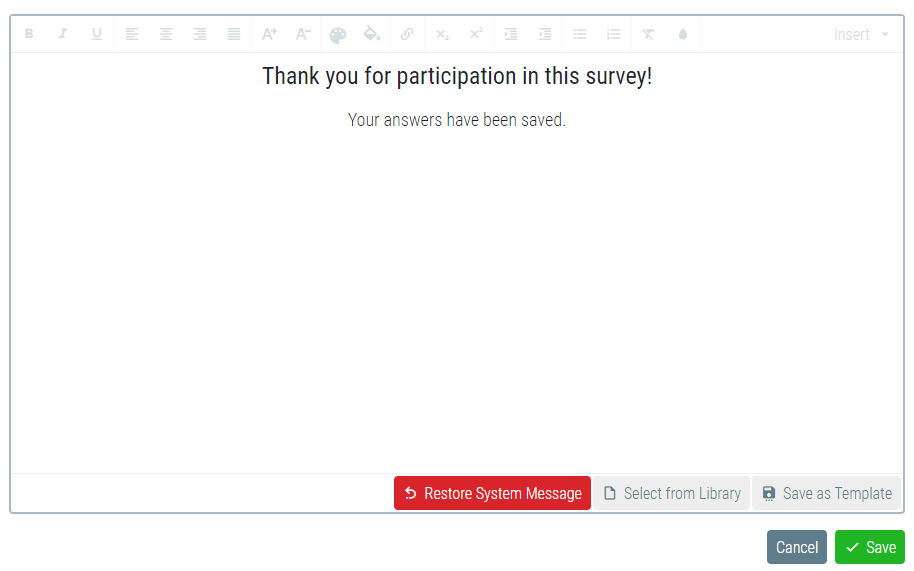
Task: Insert a bulleted list
Action: (x=580, y=34)
